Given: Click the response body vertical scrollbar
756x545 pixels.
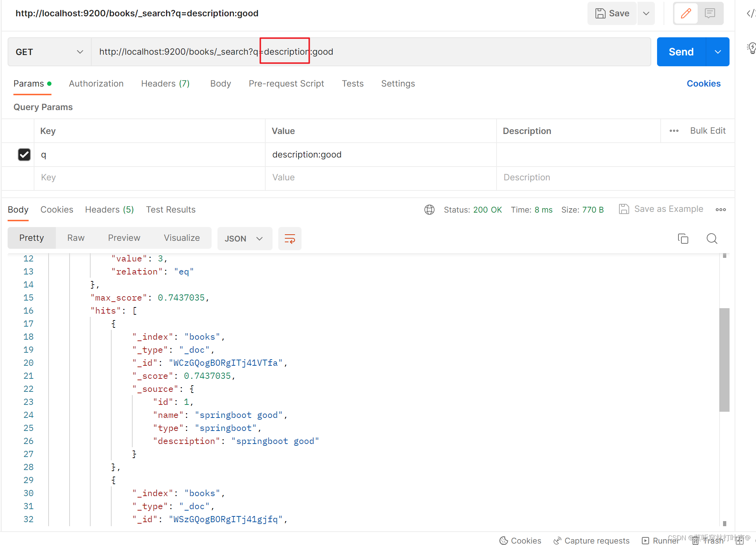Looking at the screenshot, I should tap(724, 360).
